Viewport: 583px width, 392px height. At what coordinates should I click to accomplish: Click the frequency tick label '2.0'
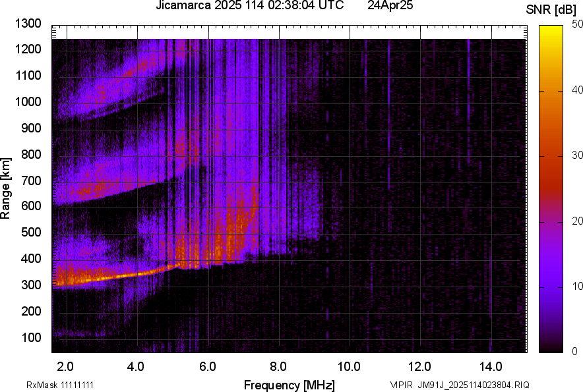click(65, 367)
